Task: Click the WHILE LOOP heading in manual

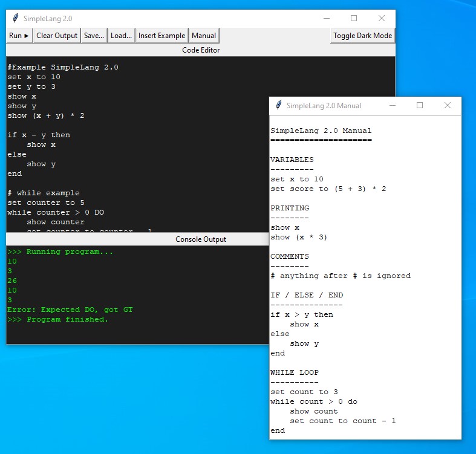Action: pos(295,372)
